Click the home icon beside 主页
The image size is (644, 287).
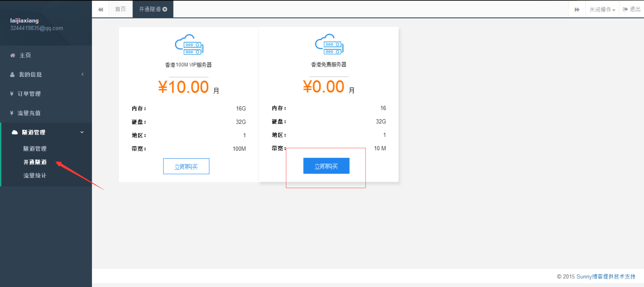[x=13, y=55]
